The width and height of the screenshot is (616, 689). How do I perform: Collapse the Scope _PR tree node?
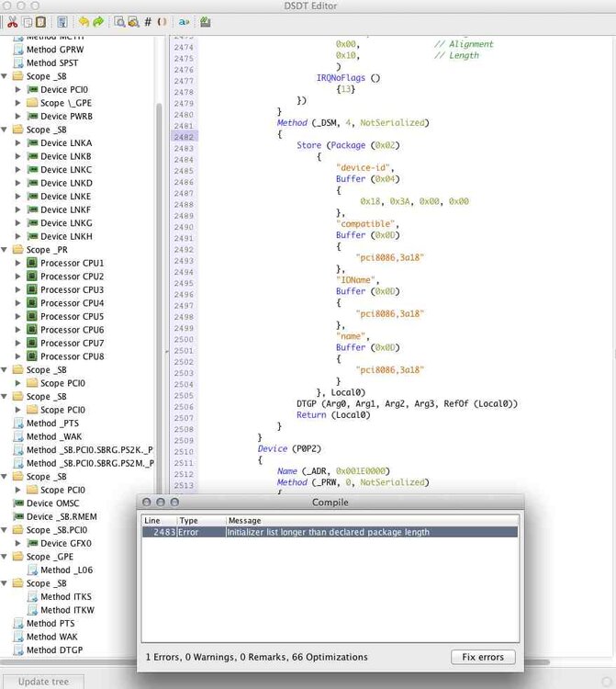coord(6,250)
